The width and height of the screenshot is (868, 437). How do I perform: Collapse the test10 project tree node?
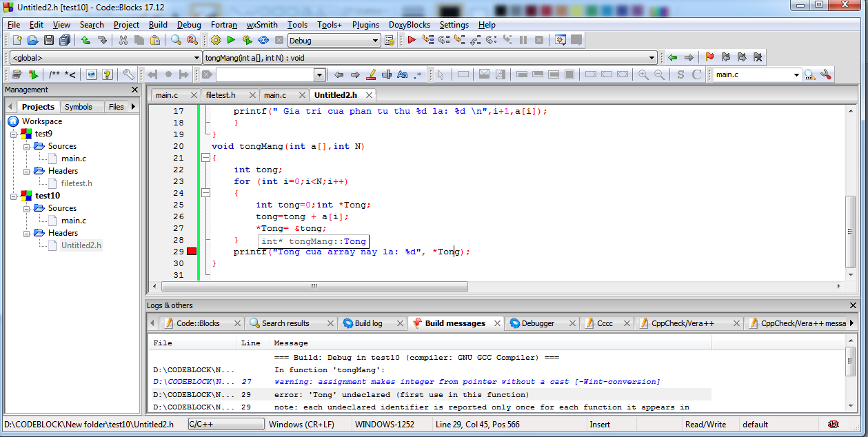(x=14, y=196)
